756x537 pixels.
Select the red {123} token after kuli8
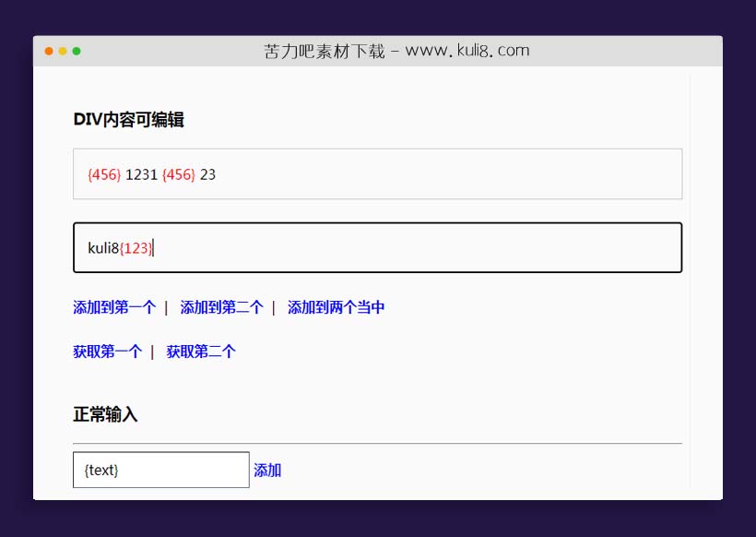tap(135, 247)
